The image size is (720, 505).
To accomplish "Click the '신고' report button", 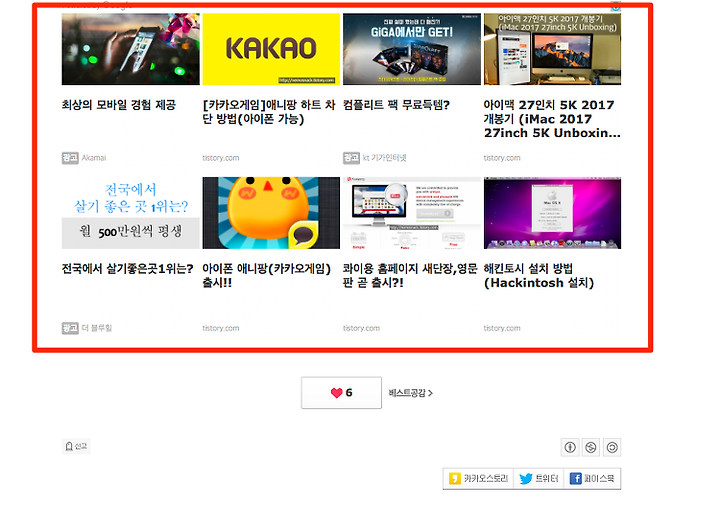I will coord(76,446).
